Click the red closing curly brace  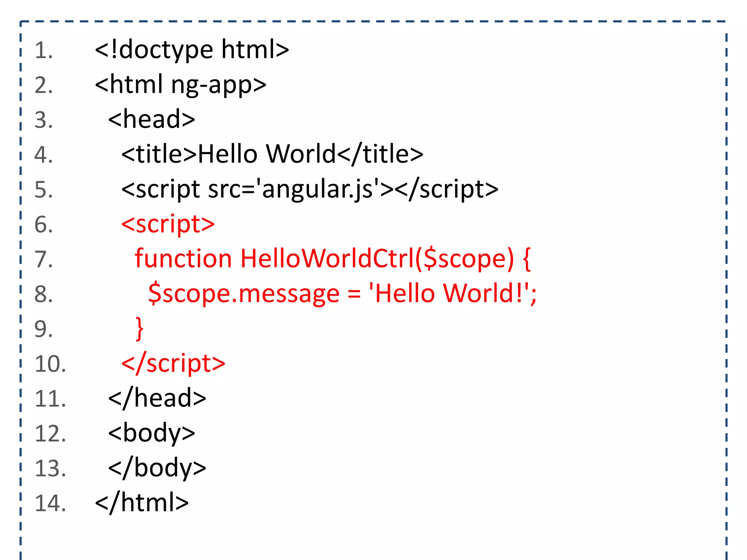(x=139, y=328)
